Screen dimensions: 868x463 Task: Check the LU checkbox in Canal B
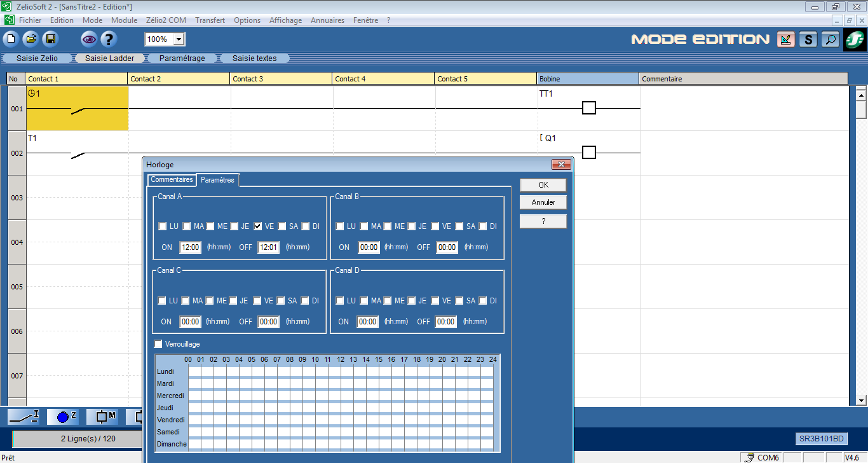point(340,226)
